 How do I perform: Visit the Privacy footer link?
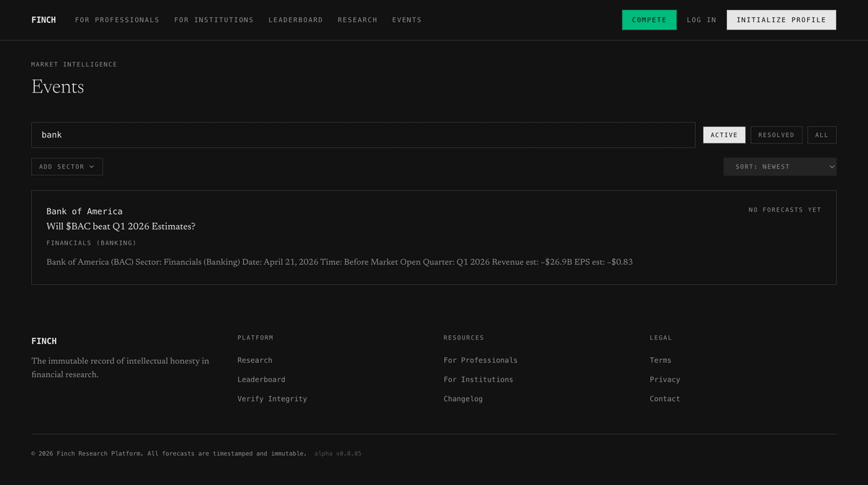click(x=664, y=379)
